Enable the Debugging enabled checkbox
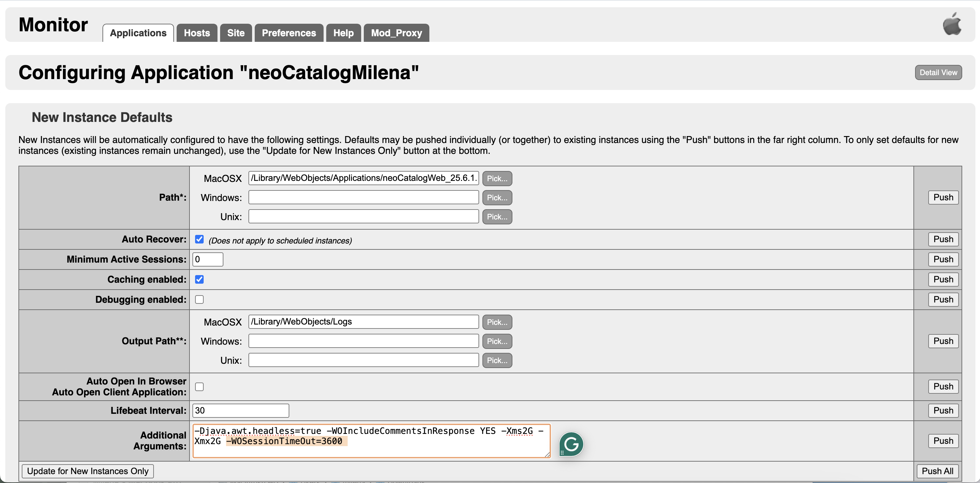 point(199,300)
